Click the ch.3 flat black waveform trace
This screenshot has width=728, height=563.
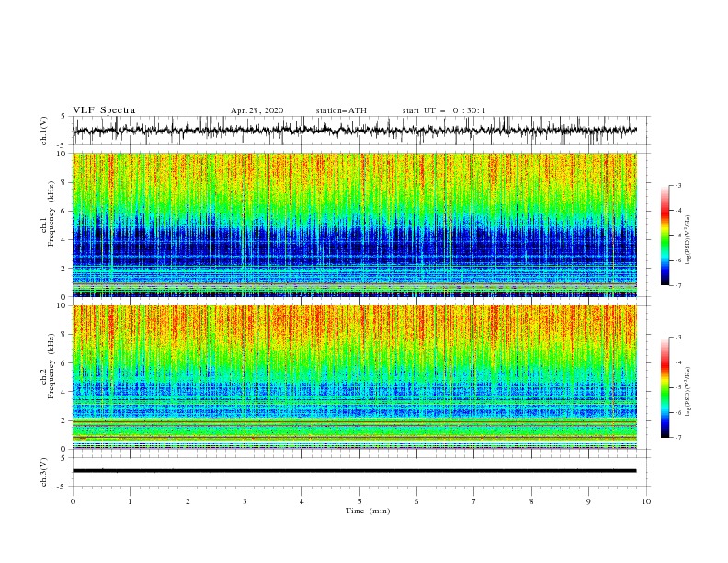pyautogui.click(x=355, y=471)
